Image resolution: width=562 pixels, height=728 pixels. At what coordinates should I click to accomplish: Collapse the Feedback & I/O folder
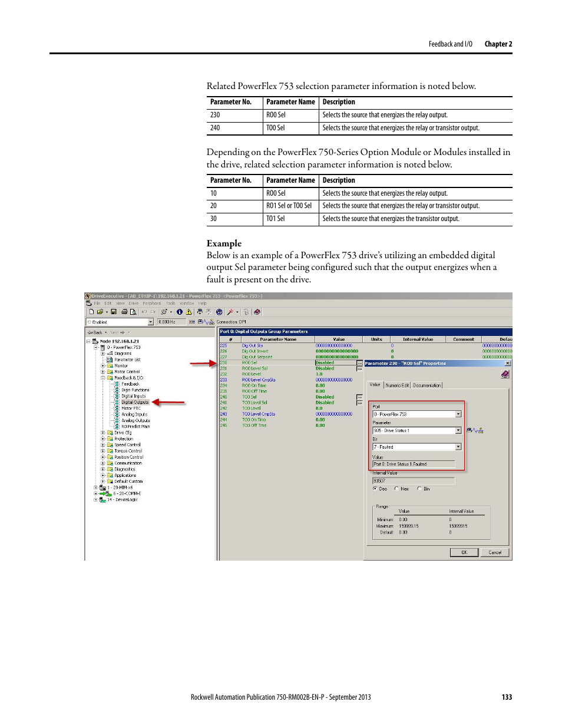[103, 378]
